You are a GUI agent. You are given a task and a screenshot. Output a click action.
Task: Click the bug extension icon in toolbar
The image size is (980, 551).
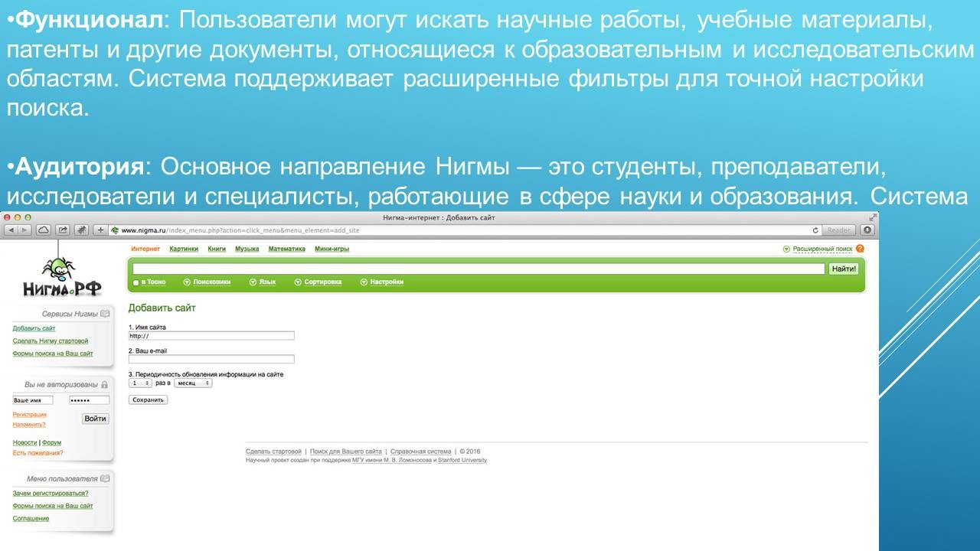click(x=81, y=230)
